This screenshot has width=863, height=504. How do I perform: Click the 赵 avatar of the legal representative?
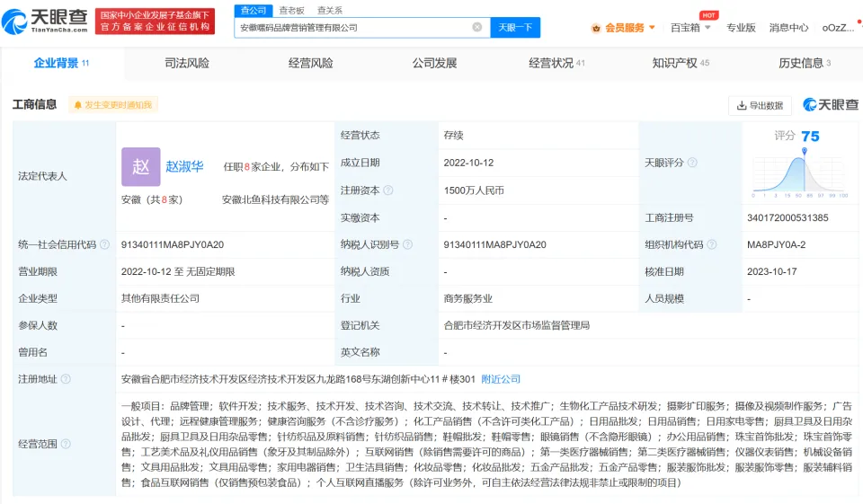point(141,166)
